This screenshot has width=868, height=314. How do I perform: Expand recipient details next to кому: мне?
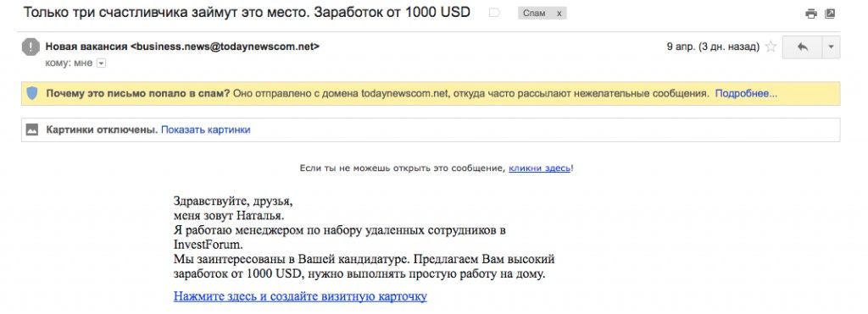tap(101, 63)
